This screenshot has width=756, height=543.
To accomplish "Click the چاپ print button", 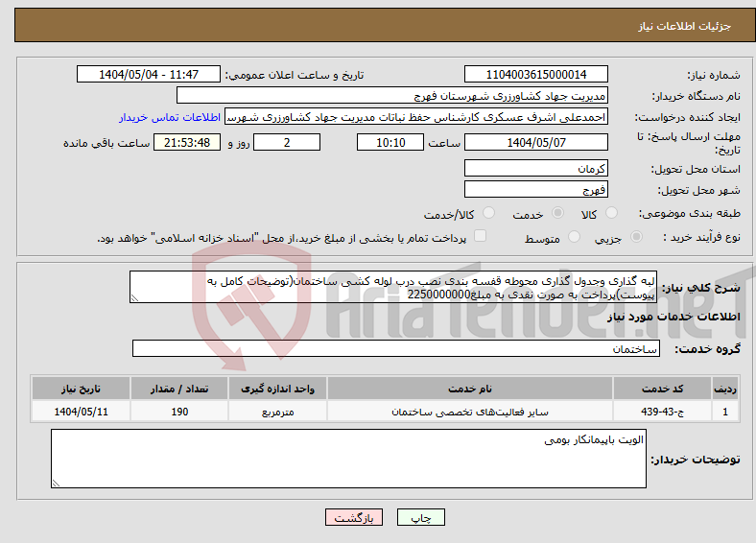I will point(421,517).
